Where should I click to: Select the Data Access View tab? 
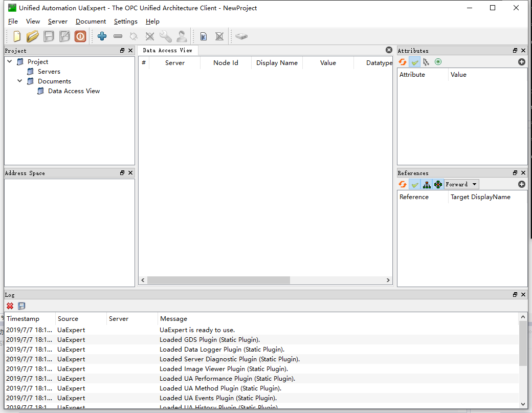(x=168, y=50)
